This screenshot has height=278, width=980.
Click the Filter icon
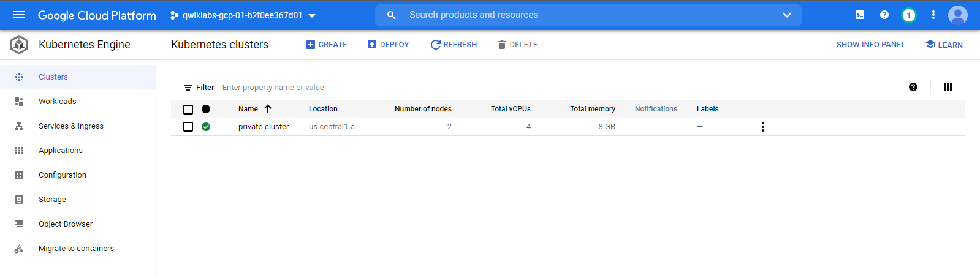(188, 88)
